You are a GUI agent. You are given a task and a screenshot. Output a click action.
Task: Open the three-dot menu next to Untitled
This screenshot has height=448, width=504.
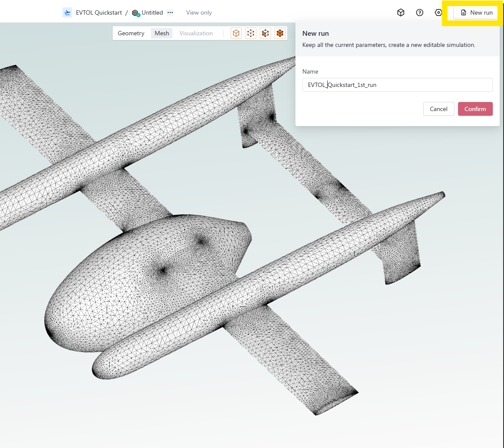point(170,12)
